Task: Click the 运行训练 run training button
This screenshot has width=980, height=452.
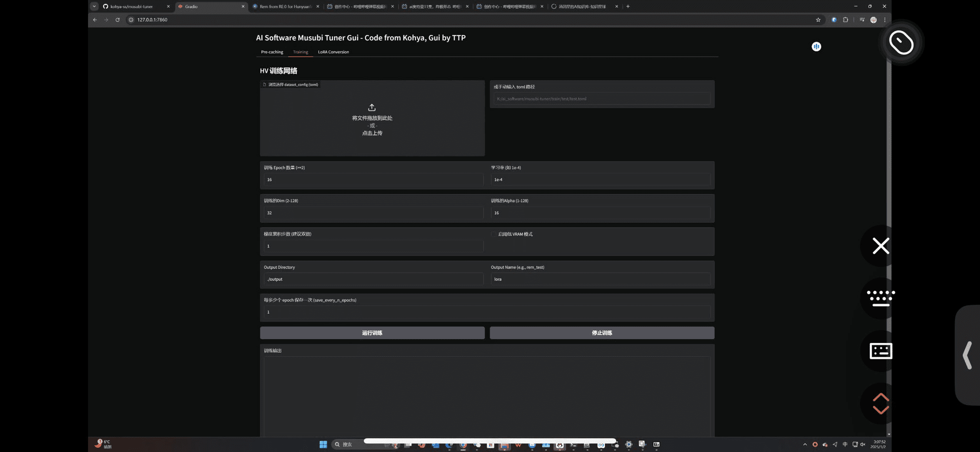Action: pos(372,333)
